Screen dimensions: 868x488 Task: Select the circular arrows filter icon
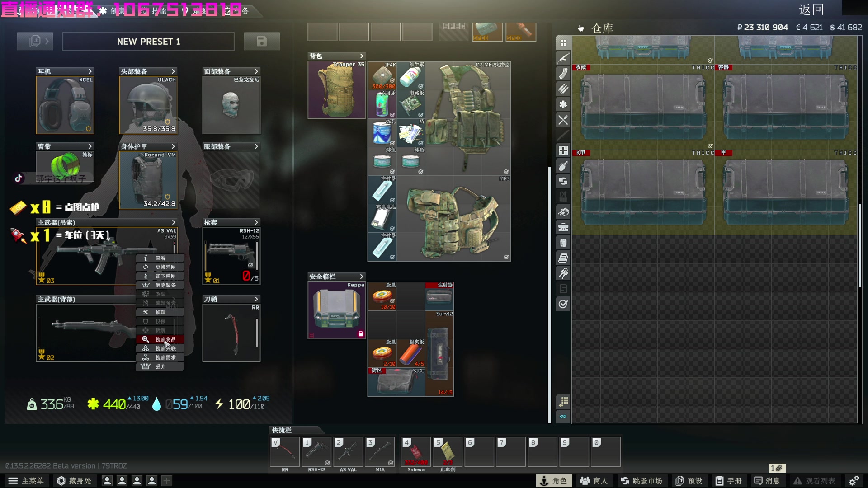[563, 181]
